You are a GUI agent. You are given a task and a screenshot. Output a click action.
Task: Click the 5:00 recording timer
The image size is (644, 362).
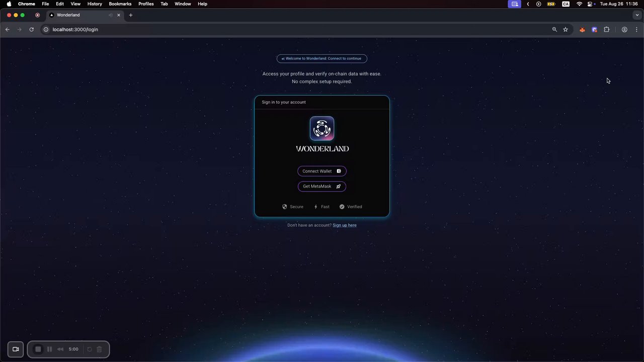click(73, 349)
